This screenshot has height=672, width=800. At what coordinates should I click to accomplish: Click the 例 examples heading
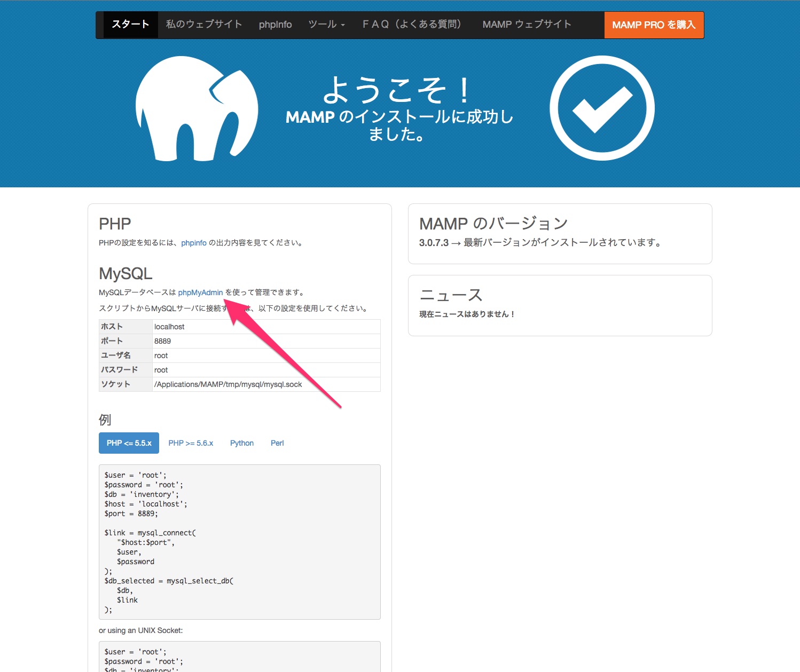(x=105, y=420)
